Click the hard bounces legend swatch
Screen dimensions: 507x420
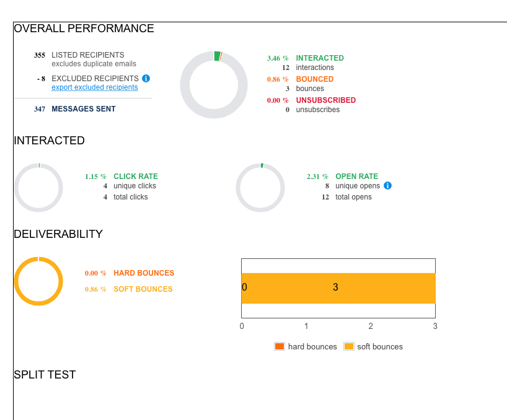(x=279, y=347)
